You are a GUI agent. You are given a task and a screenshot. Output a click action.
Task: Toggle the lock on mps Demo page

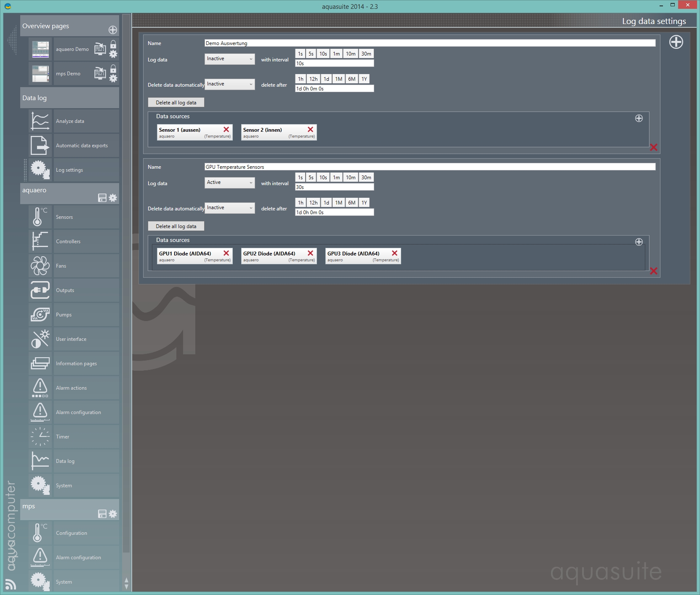click(x=113, y=69)
